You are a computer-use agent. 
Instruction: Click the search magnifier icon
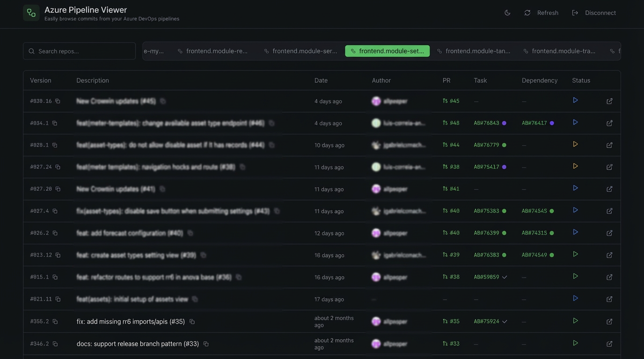[x=31, y=50]
